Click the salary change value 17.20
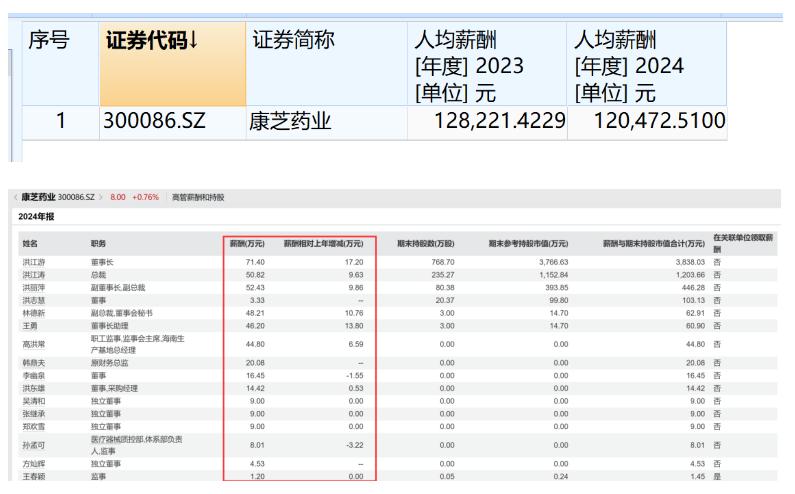 tap(354, 262)
